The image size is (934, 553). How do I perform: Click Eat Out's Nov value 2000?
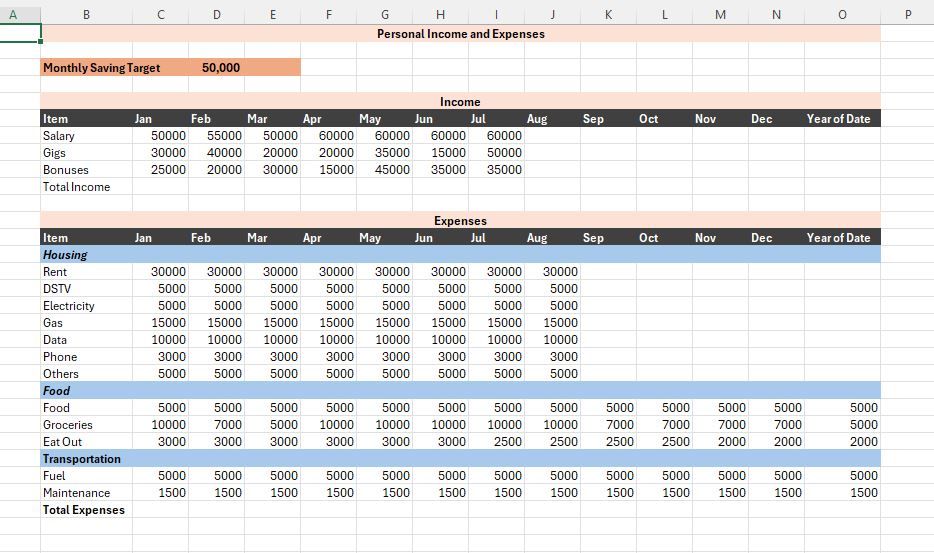click(x=731, y=442)
